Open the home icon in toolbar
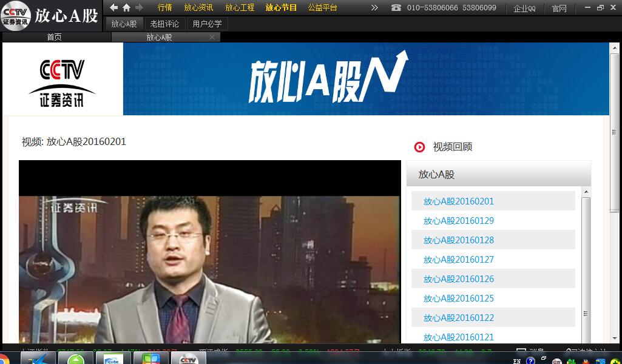 point(127,7)
